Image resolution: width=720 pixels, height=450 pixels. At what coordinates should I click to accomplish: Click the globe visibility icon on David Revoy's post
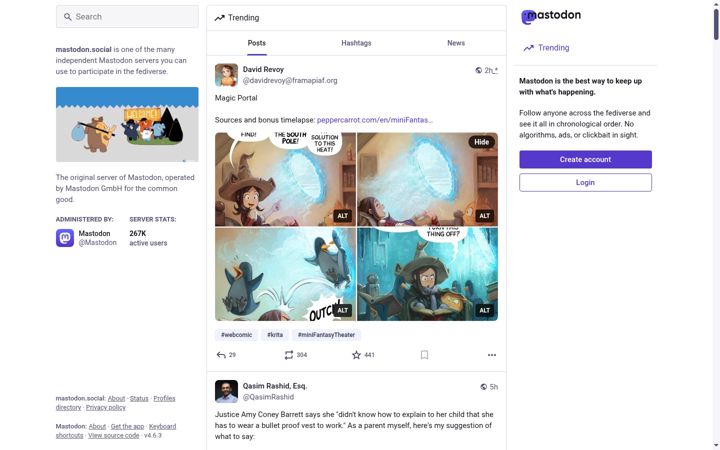pos(478,70)
